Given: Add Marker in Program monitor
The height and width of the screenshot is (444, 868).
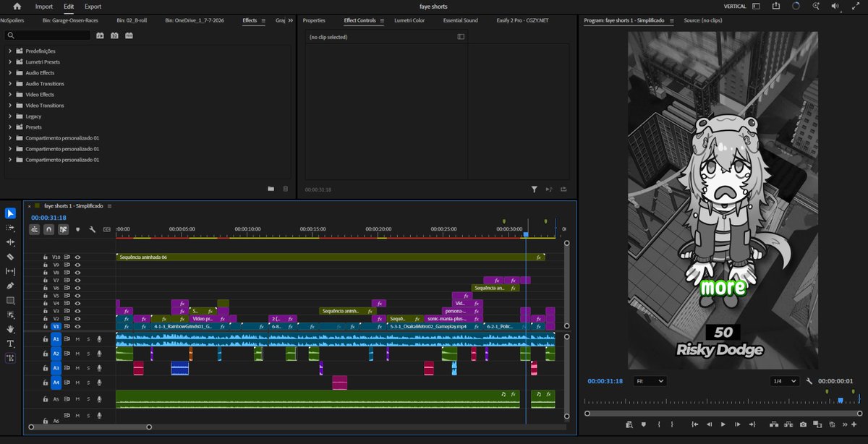Looking at the screenshot, I should point(643,424).
